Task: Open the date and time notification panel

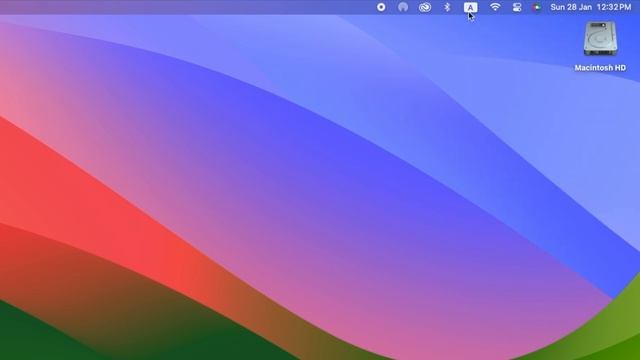Action: 591,7
